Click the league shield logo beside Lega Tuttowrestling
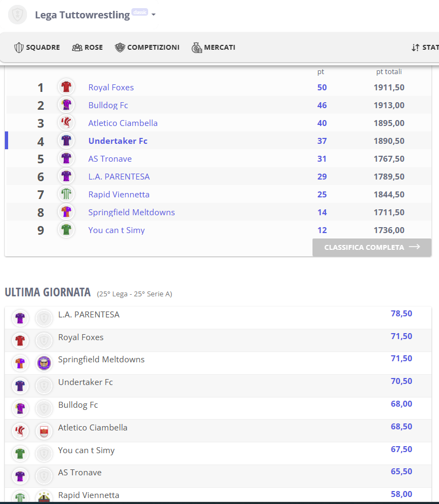Image resolution: width=439 pixels, height=504 pixels. pyautogui.click(x=18, y=15)
